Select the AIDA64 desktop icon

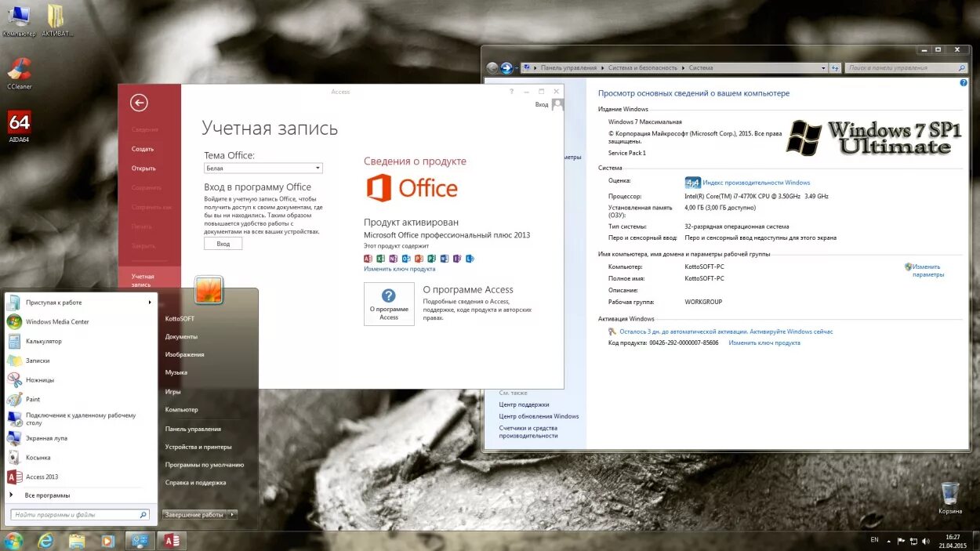click(19, 126)
